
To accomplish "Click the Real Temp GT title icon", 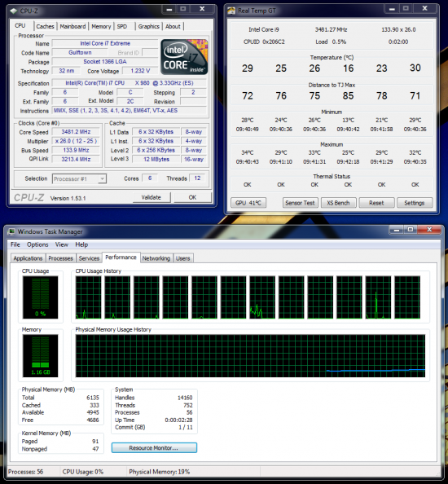I will pos(231,11).
